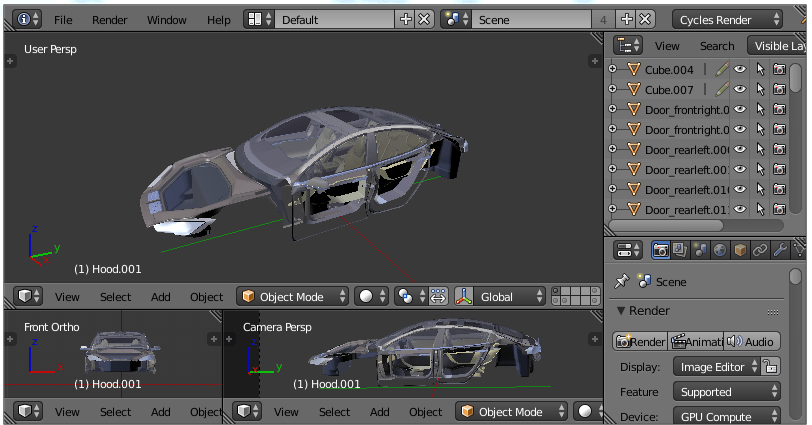Open the Info editor type selector
Image resolution: width=812 pixels, height=425 pixels.
[27, 20]
